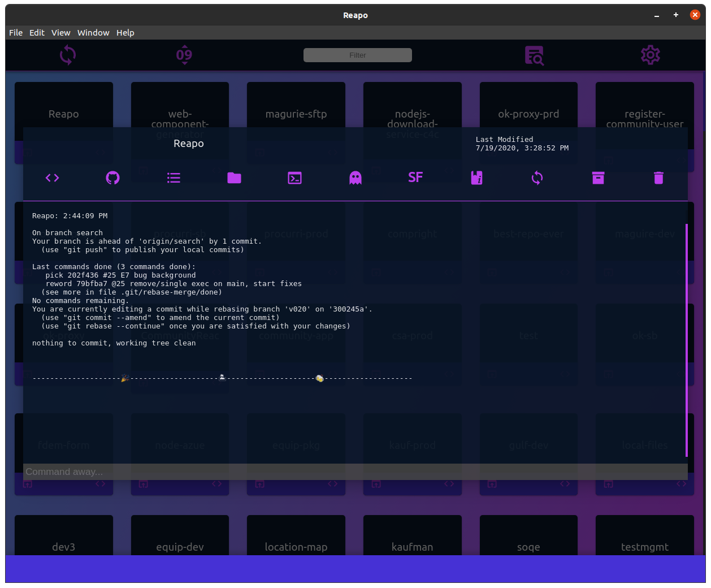Open the Window menu
Image resolution: width=711 pixels, height=588 pixels.
tap(93, 33)
